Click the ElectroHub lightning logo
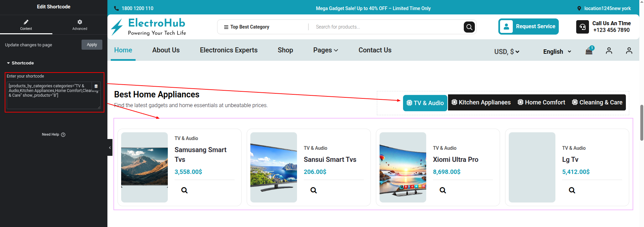Image resolution: width=644 pixels, height=227 pixels. (x=117, y=27)
